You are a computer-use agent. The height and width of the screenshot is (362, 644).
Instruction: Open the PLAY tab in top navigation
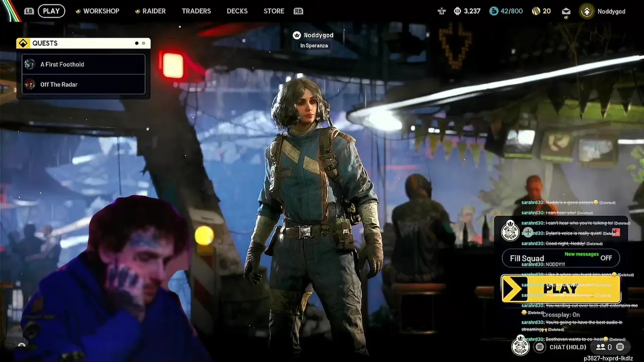pyautogui.click(x=51, y=11)
